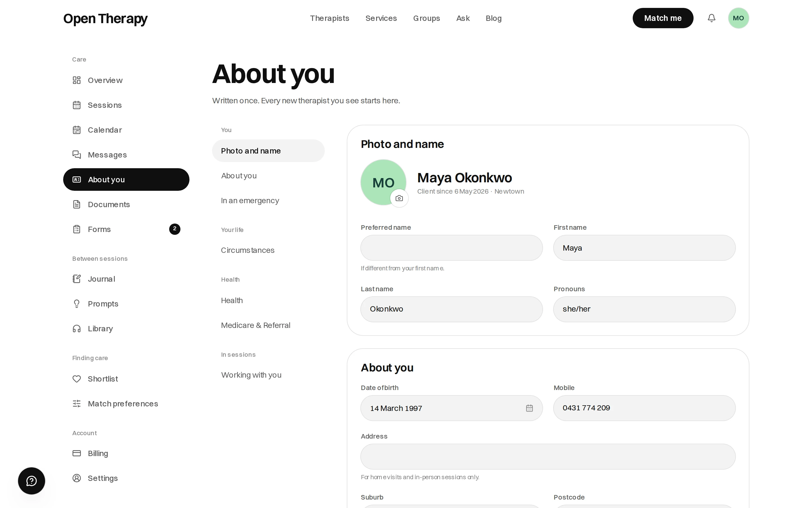This screenshot has width=812, height=508.
Task: Open Documents in sidebar
Action: [x=126, y=204]
